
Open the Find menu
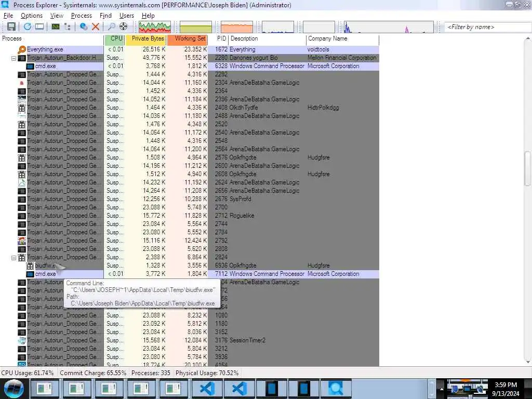[x=105, y=16]
